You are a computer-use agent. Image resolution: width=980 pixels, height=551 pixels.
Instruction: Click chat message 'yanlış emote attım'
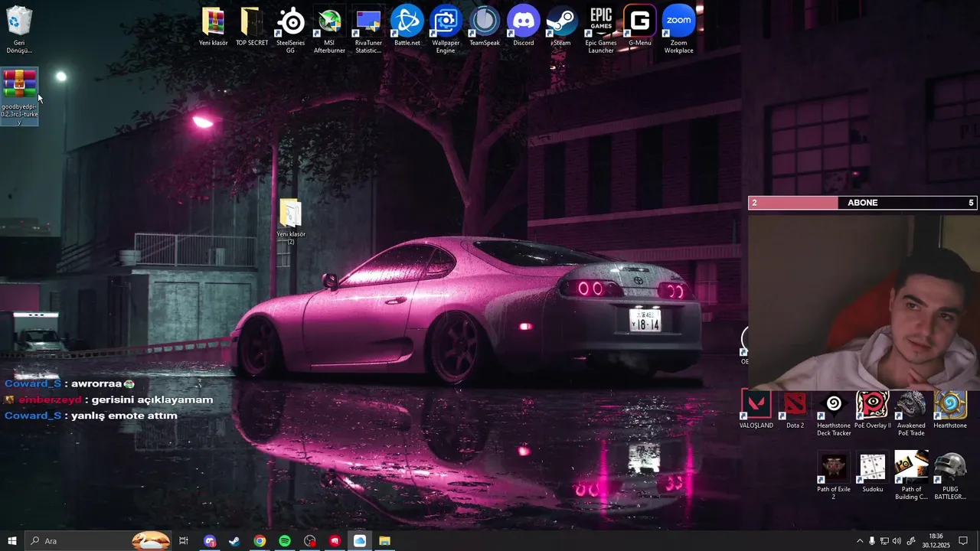[x=124, y=416]
